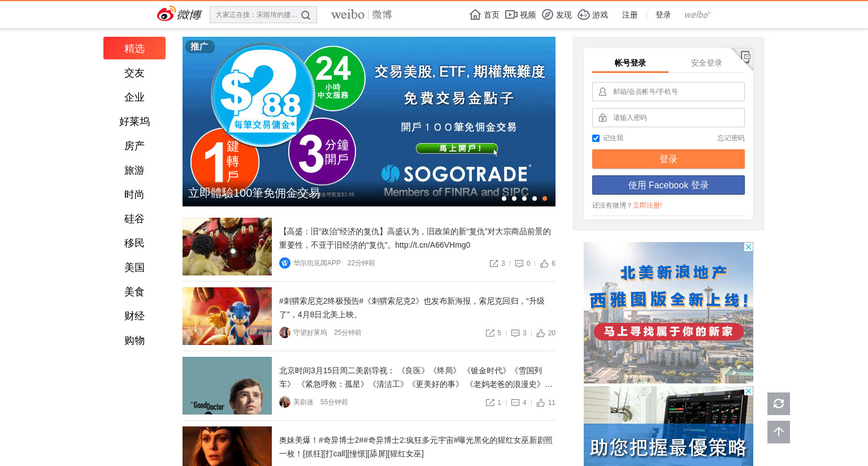
Task: Select the 交友 category
Action: click(x=134, y=73)
